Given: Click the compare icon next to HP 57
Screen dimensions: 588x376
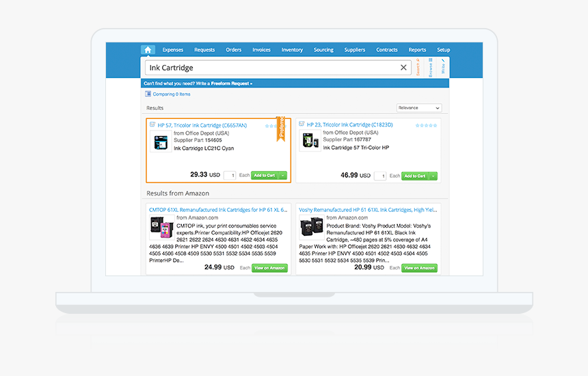Looking at the screenshot, I should (152, 124).
